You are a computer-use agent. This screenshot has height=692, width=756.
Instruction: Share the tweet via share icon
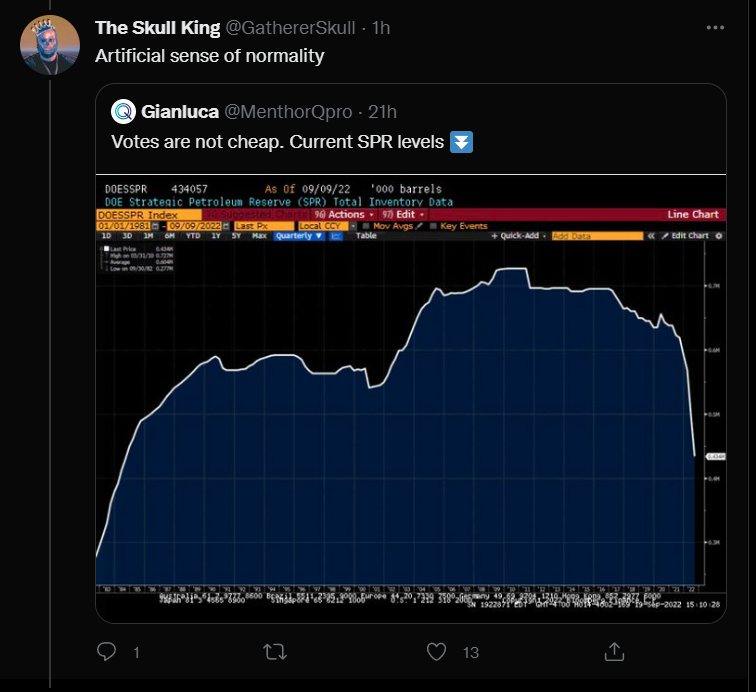pyautogui.click(x=614, y=651)
